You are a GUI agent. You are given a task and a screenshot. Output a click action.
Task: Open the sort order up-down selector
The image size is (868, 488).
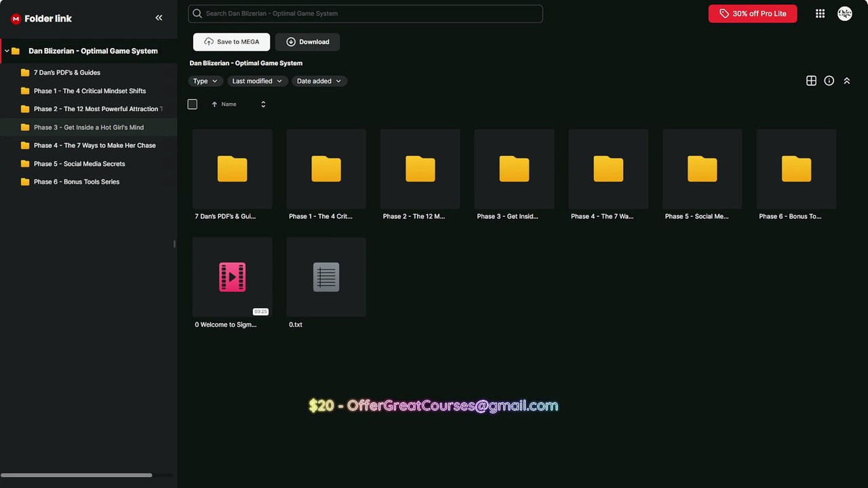[263, 104]
